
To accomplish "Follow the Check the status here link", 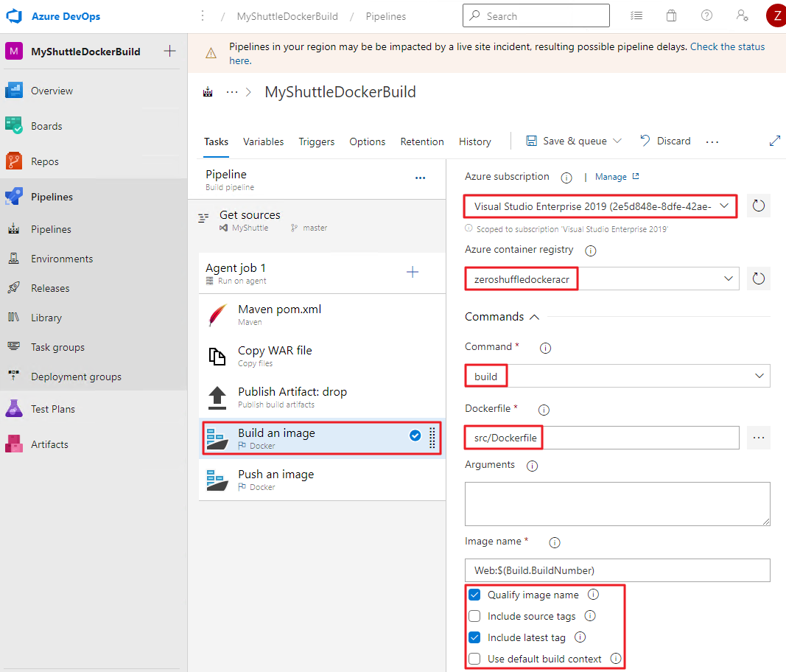I will coord(727,46).
